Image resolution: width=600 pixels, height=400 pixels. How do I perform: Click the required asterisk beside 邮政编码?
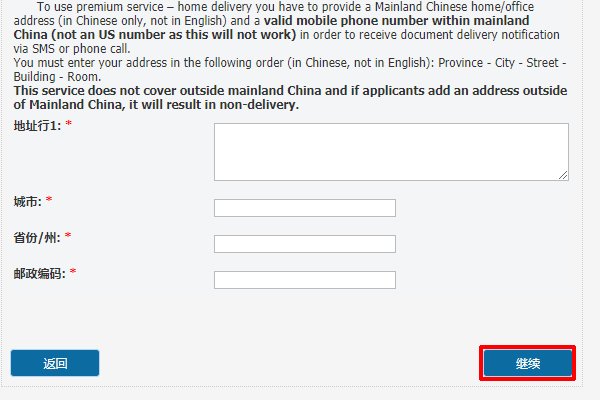coord(74,273)
